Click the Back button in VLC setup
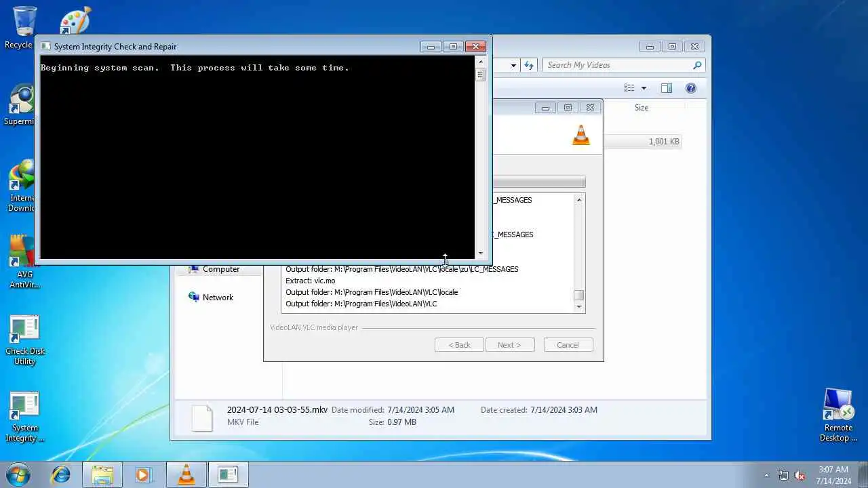868x488 pixels. [459, 345]
